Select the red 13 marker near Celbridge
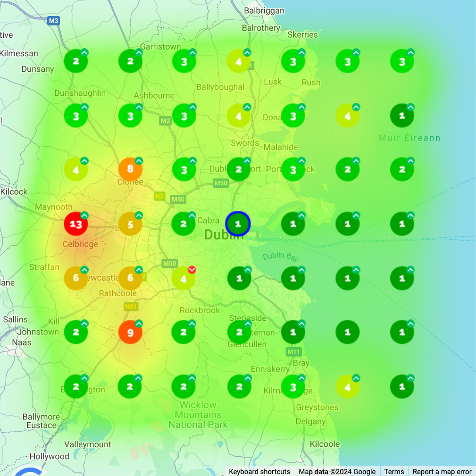476x476 pixels. click(x=76, y=225)
